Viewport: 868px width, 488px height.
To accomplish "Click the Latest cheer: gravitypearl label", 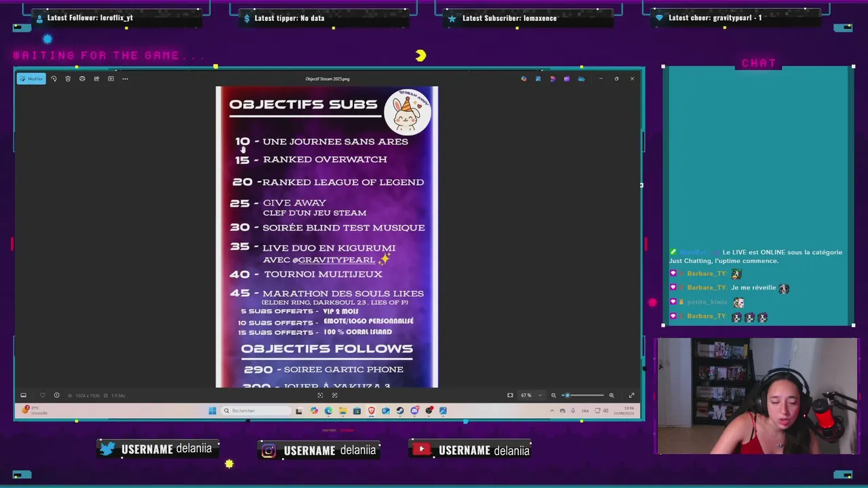I will point(715,18).
